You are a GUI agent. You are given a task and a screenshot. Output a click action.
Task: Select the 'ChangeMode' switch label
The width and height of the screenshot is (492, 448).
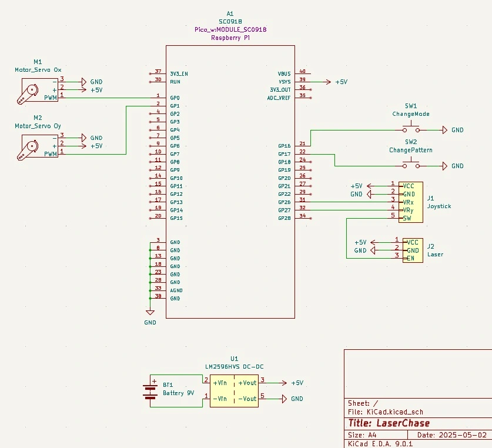pos(411,114)
